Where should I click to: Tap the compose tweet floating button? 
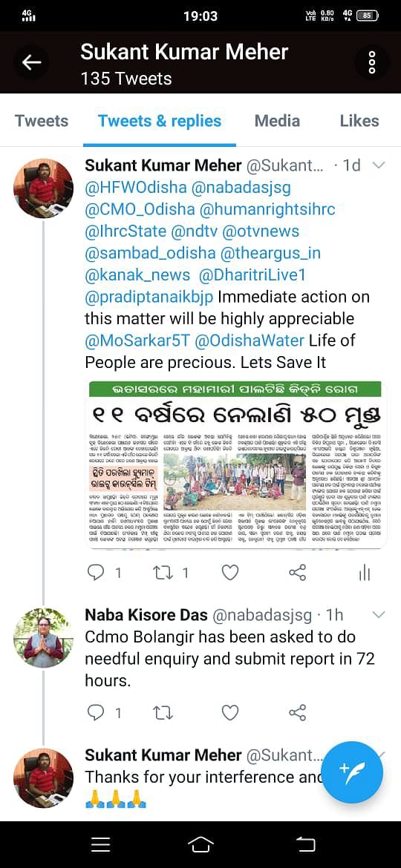point(352,773)
